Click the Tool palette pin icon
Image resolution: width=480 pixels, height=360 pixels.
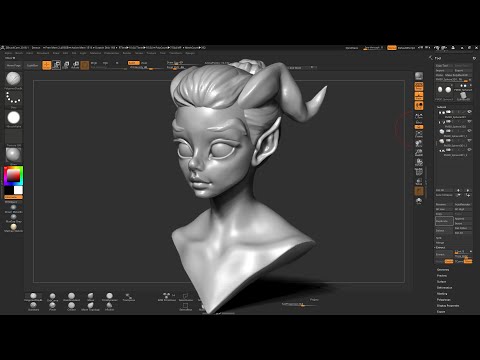coord(474,58)
